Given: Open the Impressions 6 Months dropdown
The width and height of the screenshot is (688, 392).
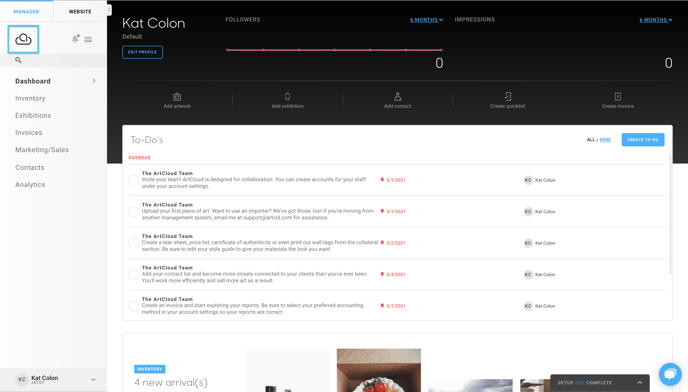Looking at the screenshot, I should coord(656,20).
